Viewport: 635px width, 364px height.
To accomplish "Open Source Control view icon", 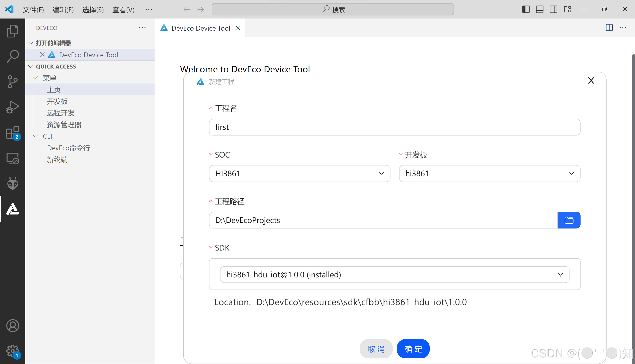I will [x=13, y=82].
